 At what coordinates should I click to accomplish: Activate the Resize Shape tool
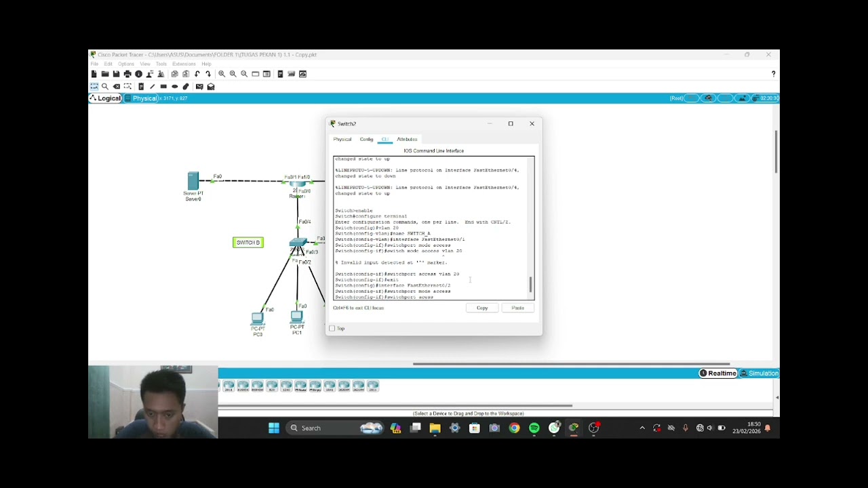click(x=127, y=87)
